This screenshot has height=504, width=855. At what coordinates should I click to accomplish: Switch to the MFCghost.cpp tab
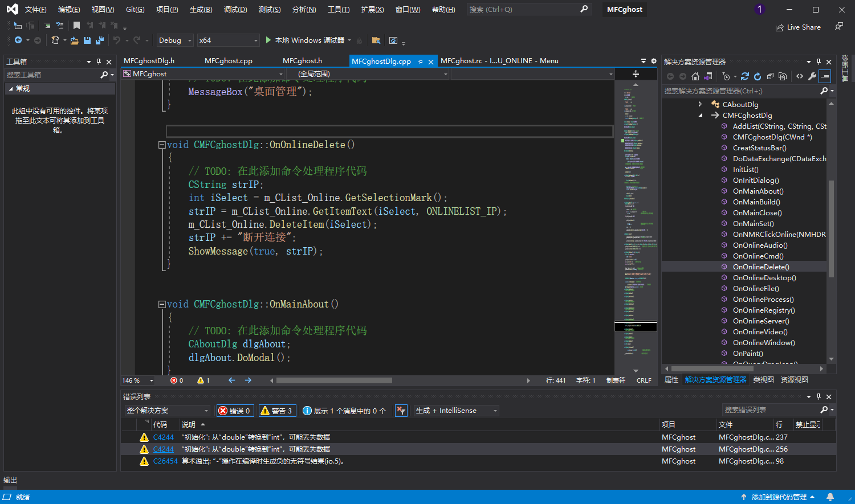coord(228,61)
